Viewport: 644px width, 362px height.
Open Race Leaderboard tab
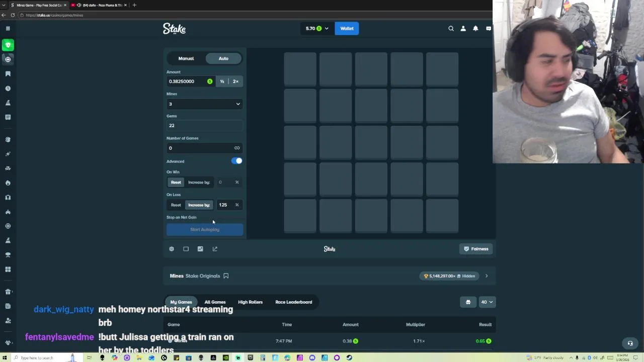pyautogui.click(x=294, y=302)
